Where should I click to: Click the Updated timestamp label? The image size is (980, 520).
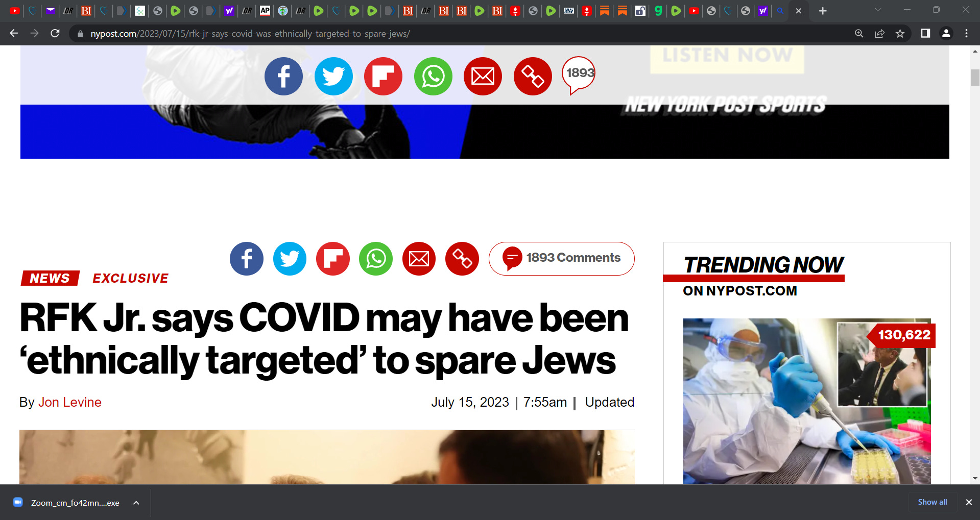click(x=610, y=402)
